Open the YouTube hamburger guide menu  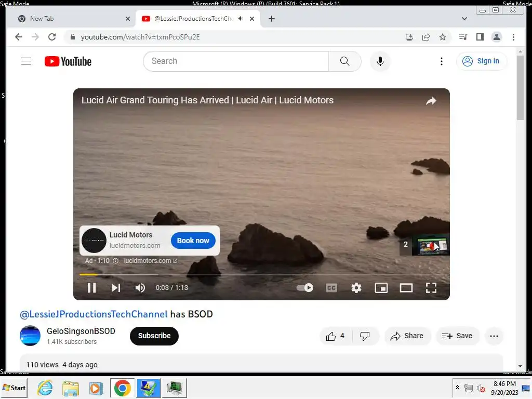point(26,61)
